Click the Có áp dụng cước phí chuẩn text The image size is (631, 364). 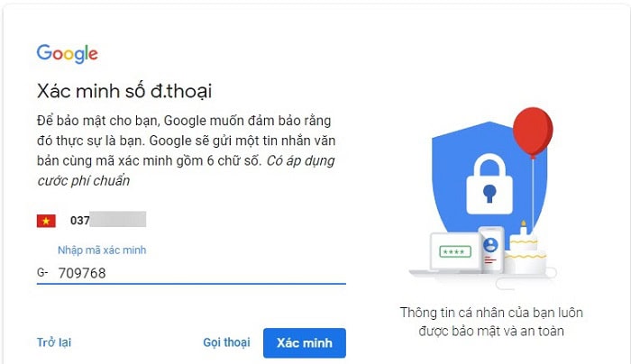[186, 170]
